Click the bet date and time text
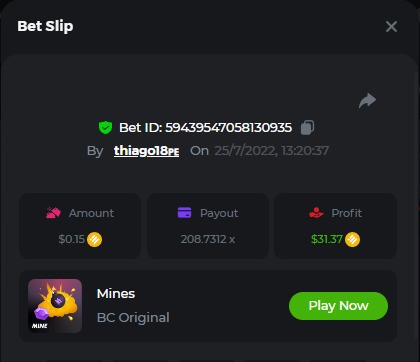This screenshot has width=420, height=362. point(272,151)
